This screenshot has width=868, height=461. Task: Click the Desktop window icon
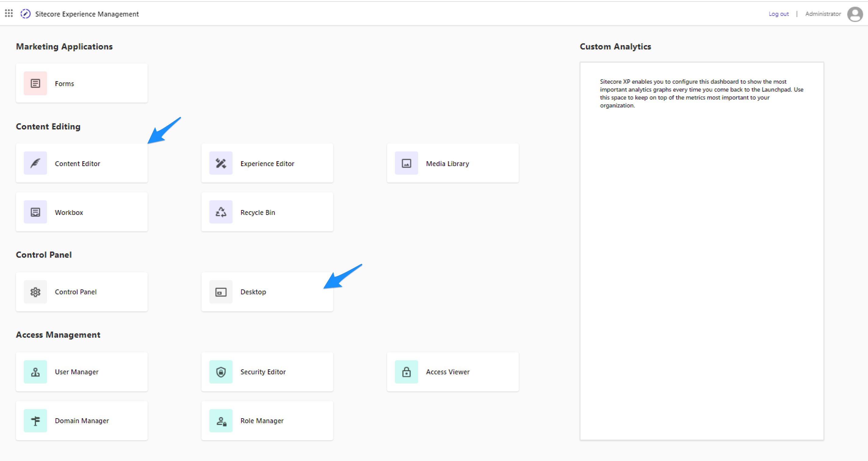[x=221, y=292]
